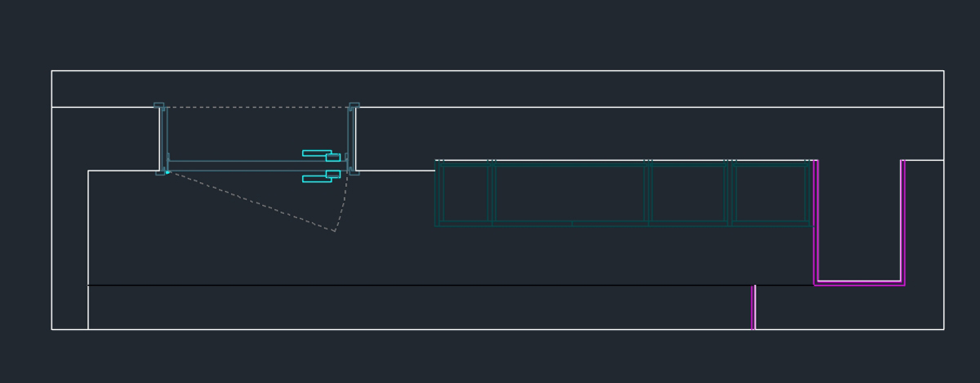Image resolution: width=980 pixels, height=383 pixels.
Task: Select bottom edge of magenta U-shaped outline
Action: pyautogui.click(x=859, y=283)
